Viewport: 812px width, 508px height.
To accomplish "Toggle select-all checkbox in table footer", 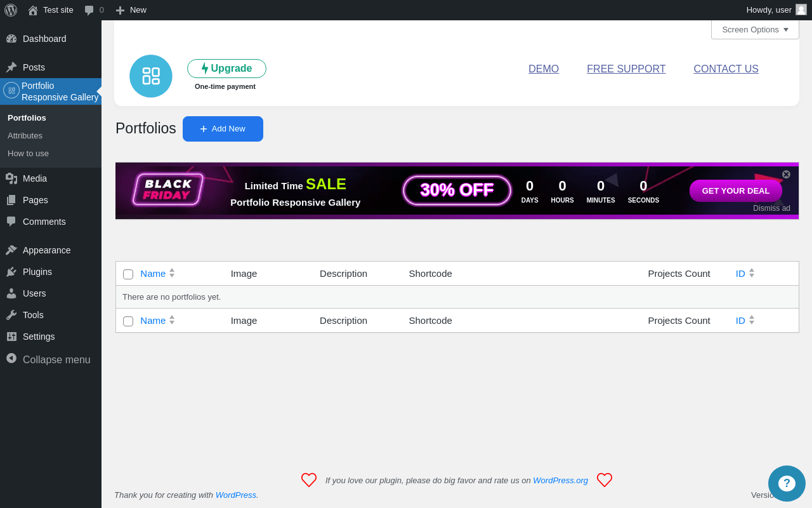I will pyautogui.click(x=128, y=321).
